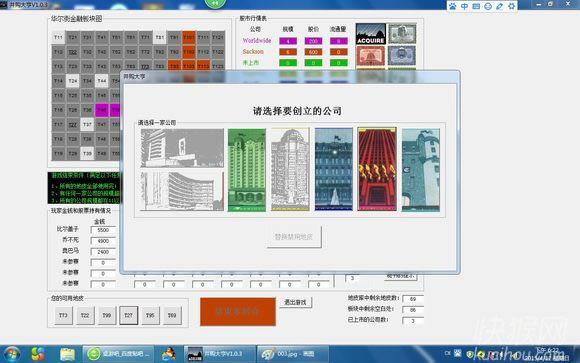Click the pen handwriting icon in IME bar

pos(500,6)
